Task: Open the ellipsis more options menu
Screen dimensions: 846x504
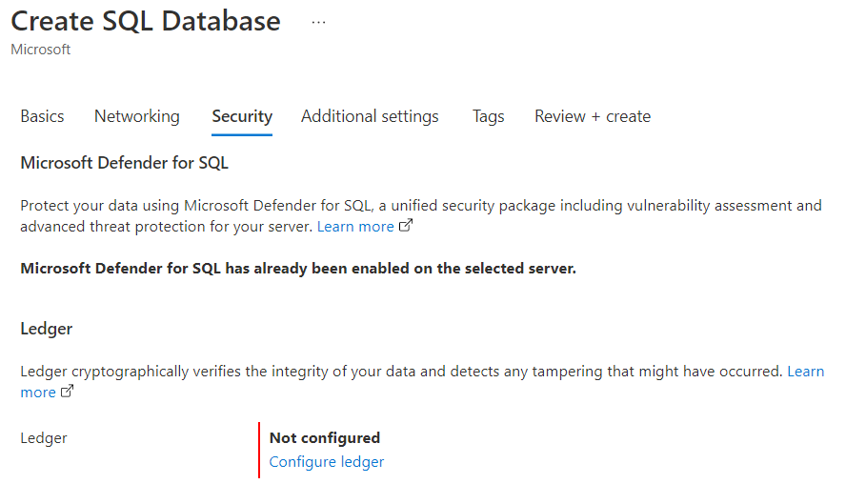Action: (x=318, y=22)
